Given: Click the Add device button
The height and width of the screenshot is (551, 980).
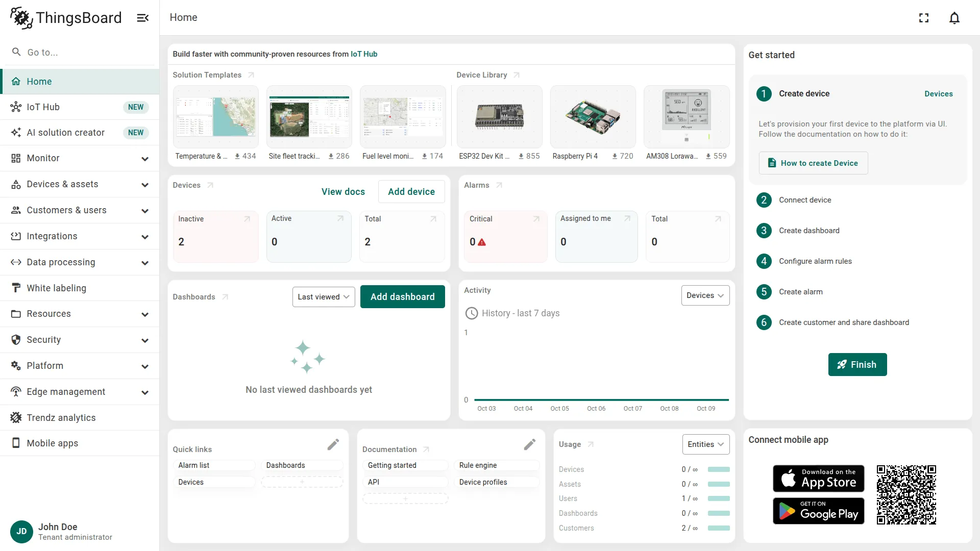Looking at the screenshot, I should [x=411, y=192].
